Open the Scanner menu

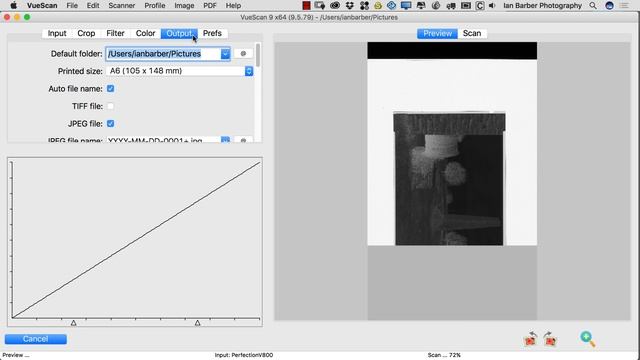click(x=122, y=6)
